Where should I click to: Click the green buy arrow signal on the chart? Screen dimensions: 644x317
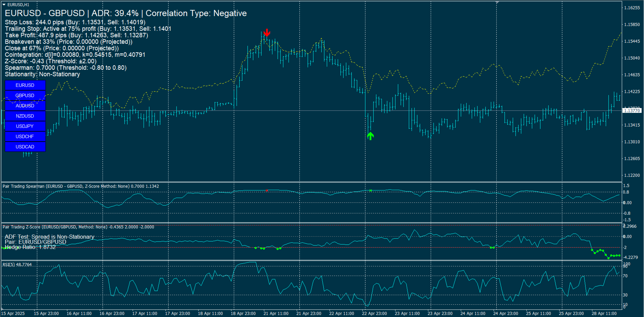pyautogui.click(x=371, y=136)
